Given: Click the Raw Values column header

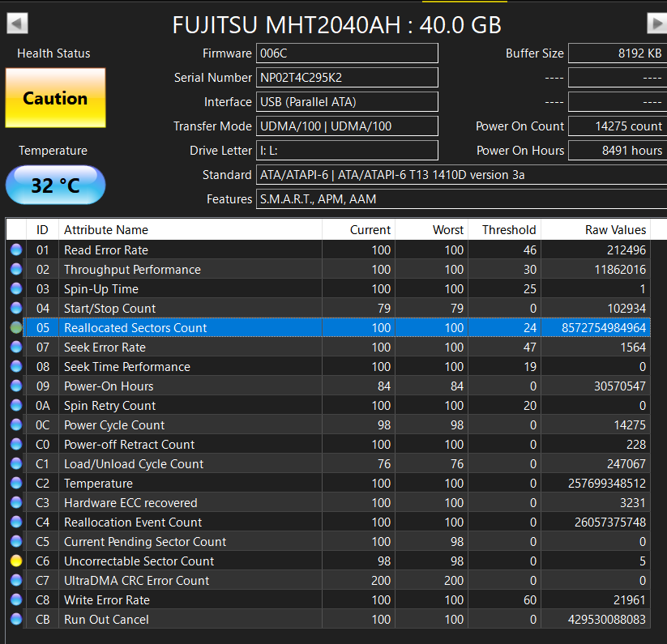Looking at the screenshot, I should point(615,230).
